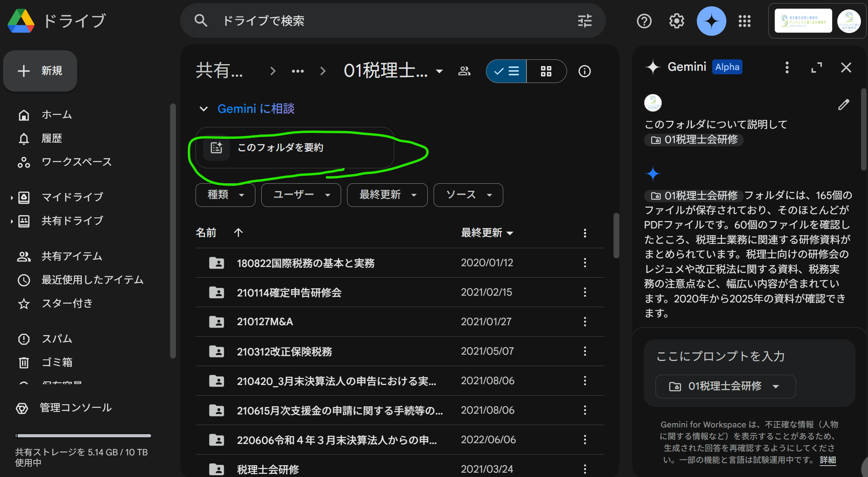The image size is (868, 477).
Task: Show hidden breadcrumb folders (…)
Action: point(297,71)
